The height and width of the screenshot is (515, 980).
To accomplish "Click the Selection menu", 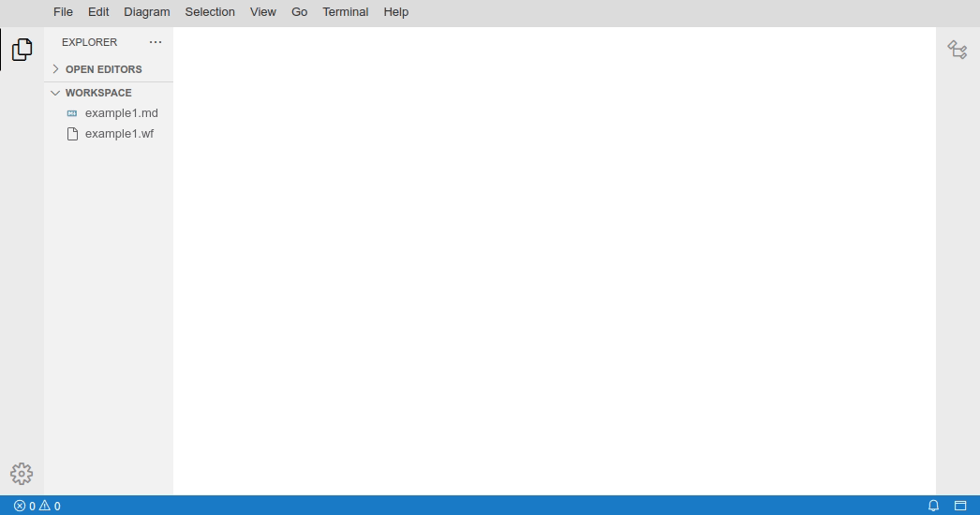I will [x=210, y=12].
